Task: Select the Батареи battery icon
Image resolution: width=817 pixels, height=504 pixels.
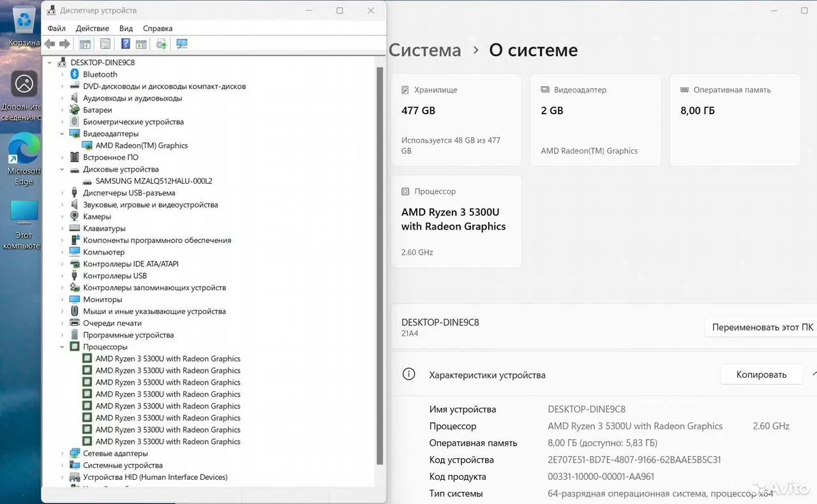Action: coord(75,110)
